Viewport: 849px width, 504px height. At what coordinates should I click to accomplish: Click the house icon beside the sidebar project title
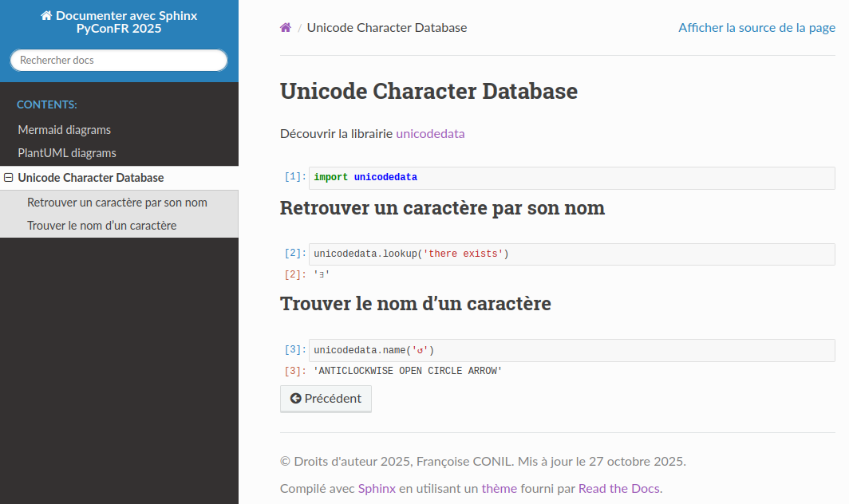click(46, 16)
